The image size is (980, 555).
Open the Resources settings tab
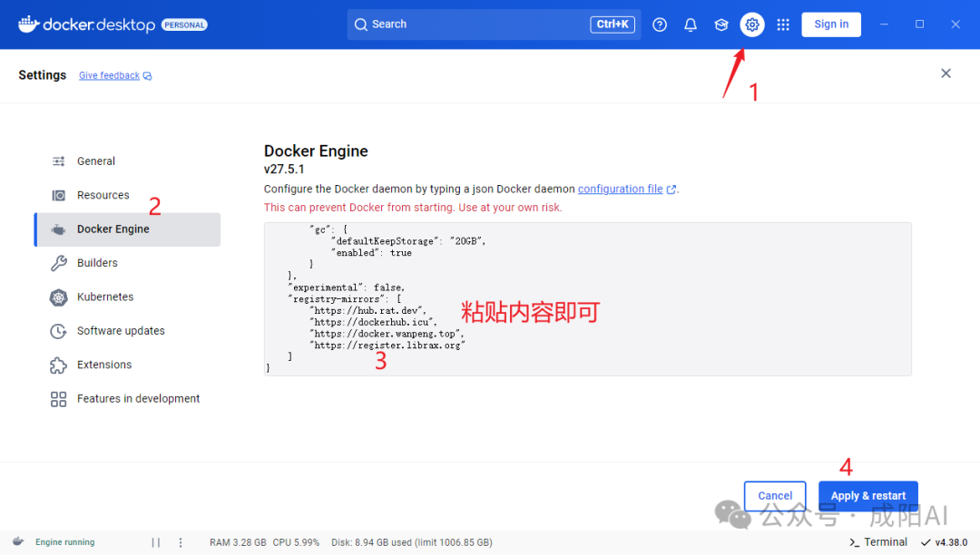point(128,195)
